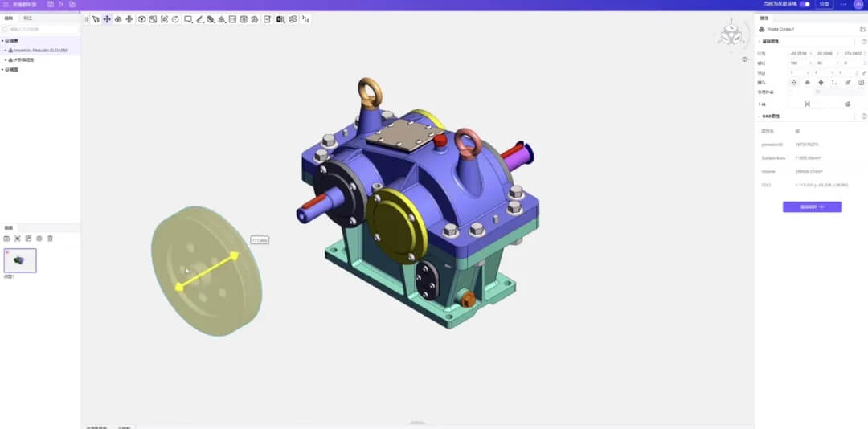868x429 pixels.
Task: Collapse the CAD properties section
Action: tap(759, 116)
